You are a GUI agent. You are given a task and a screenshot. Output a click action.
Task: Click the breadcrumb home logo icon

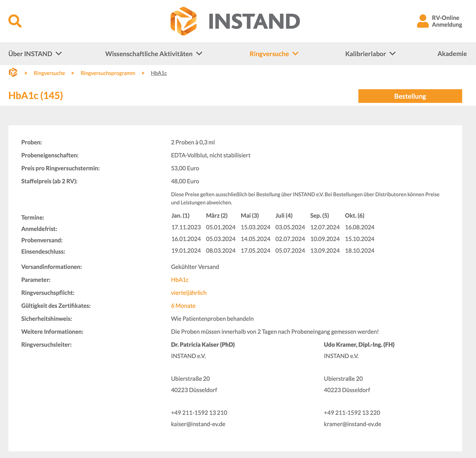click(13, 72)
